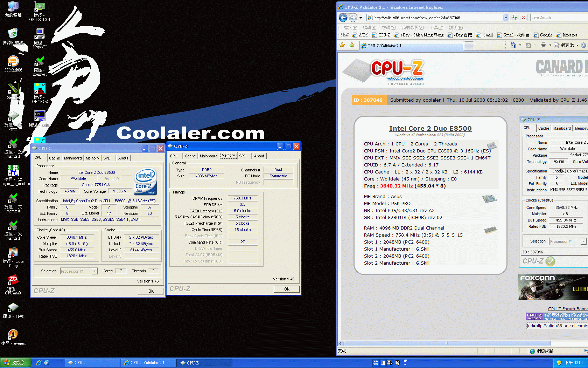Screen dimensions: 588x368
Task: Focus the IE address bar URL field
Action: pos(434,18)
